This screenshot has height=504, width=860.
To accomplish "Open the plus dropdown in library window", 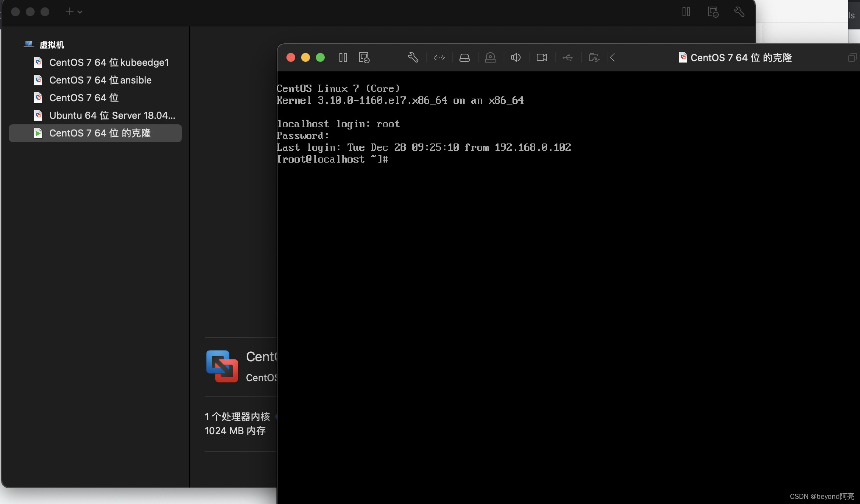I will click(x=70, y=12).
